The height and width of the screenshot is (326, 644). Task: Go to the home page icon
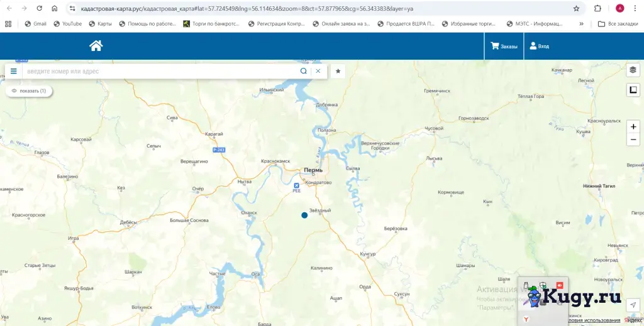point(96,45)
